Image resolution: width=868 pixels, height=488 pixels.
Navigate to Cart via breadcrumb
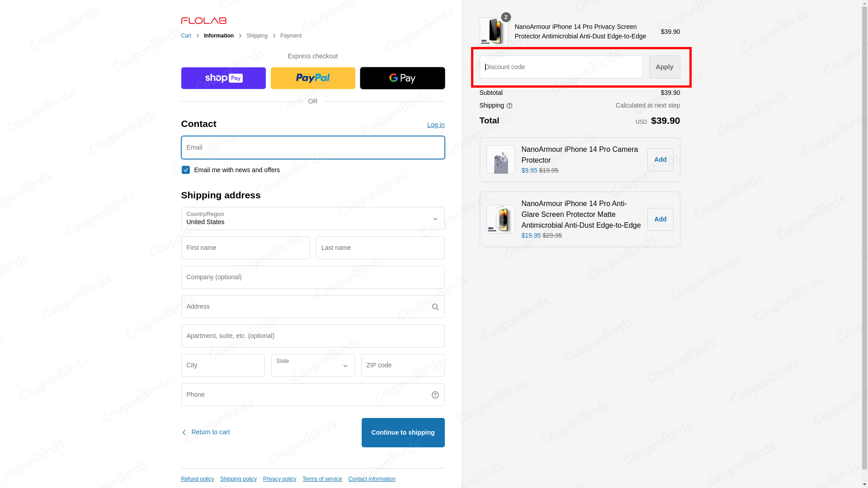pos(186,36)
